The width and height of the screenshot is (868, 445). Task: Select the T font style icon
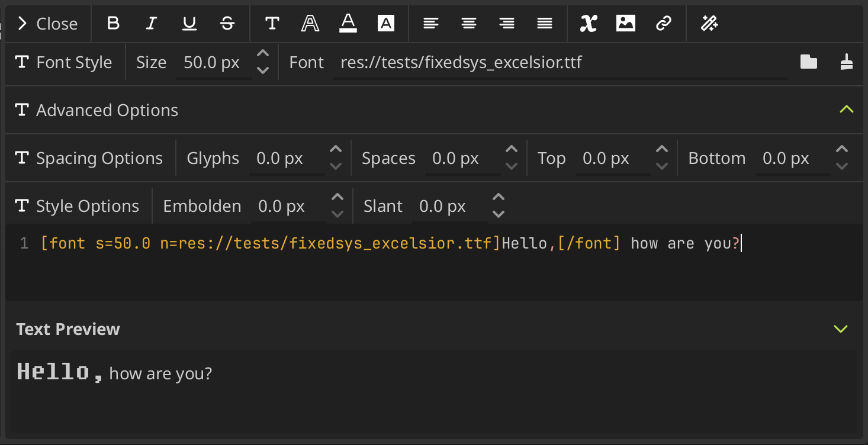click(x=272, y=24)
